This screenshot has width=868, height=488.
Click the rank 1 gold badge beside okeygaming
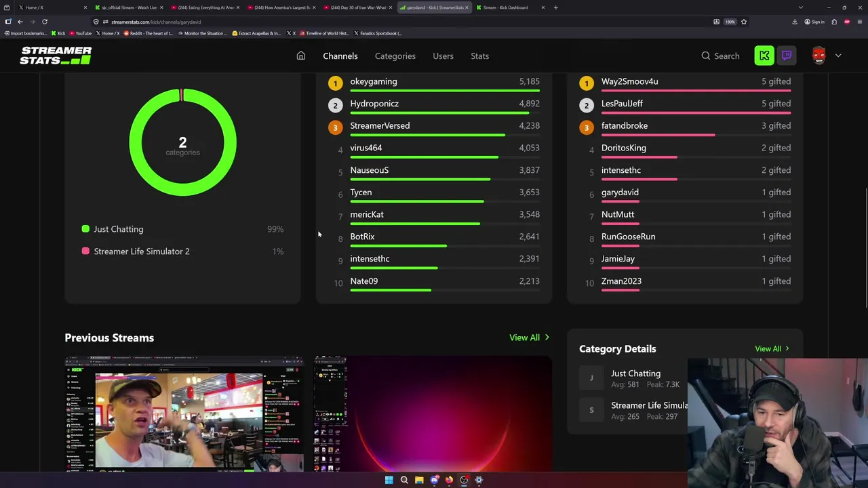tap(335, 83)
